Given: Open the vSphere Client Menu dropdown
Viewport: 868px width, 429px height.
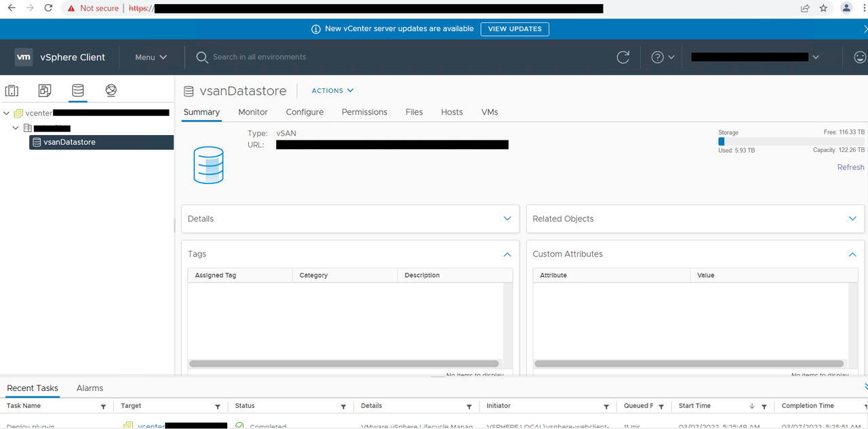Looking at the screenshot, I should (x=151, y=58).
